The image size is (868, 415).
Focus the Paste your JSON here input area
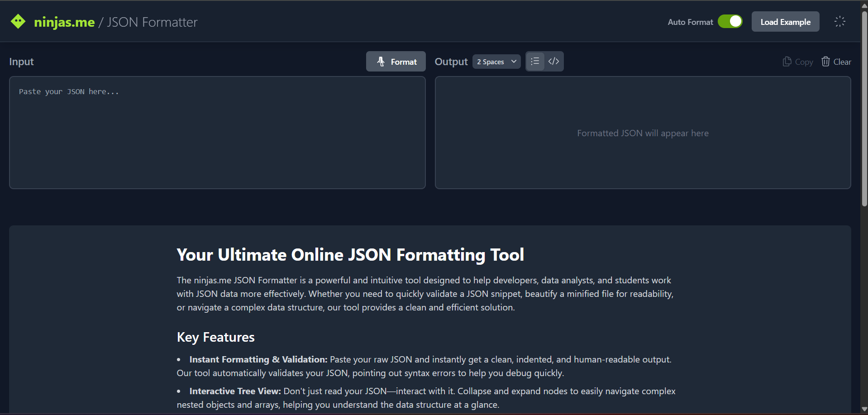(x=217, y=133)
